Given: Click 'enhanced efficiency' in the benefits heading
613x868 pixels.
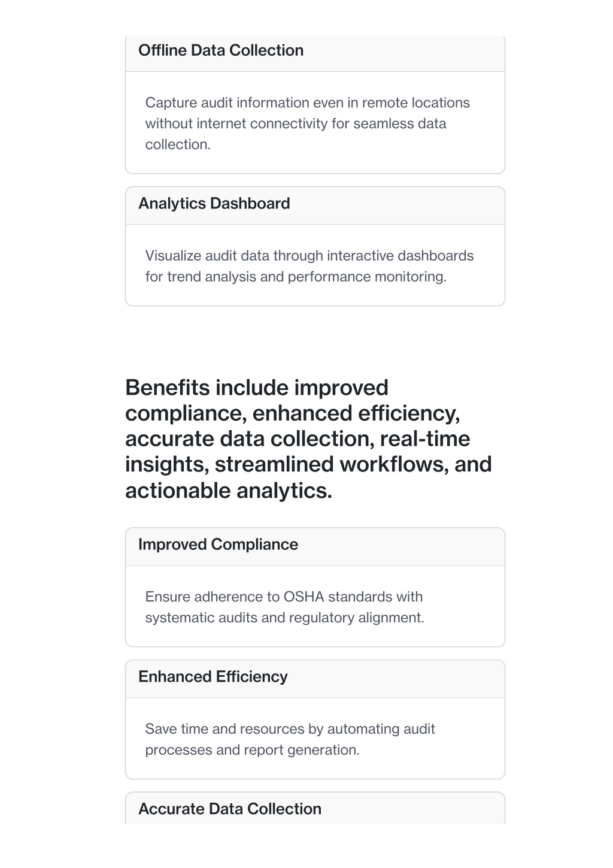Looking at the screenshot, I should pos(356,413).
